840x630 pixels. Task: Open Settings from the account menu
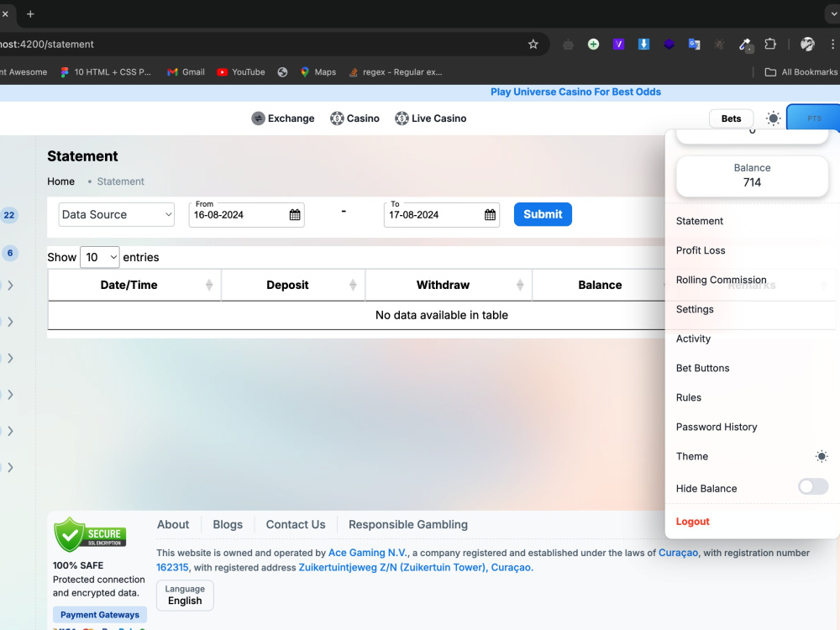tap(695, 310)
